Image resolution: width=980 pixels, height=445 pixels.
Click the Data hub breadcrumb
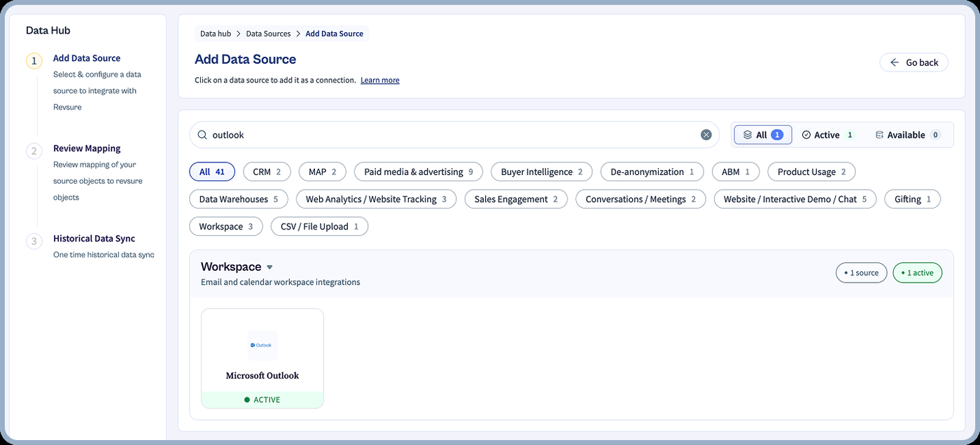pyautogui.click(x=216, y=34)
